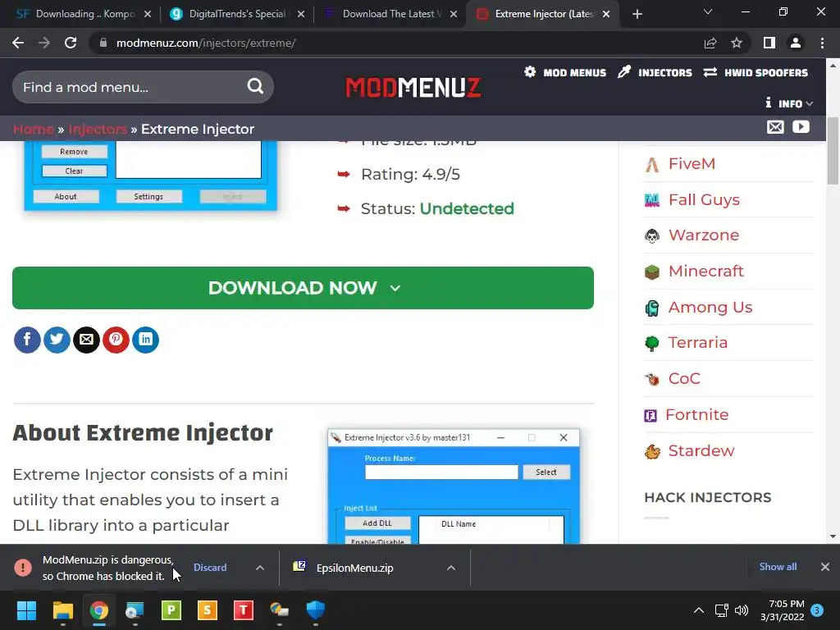
Task: Open the green P app in taskbar
Action: click(x=171, y=610)
